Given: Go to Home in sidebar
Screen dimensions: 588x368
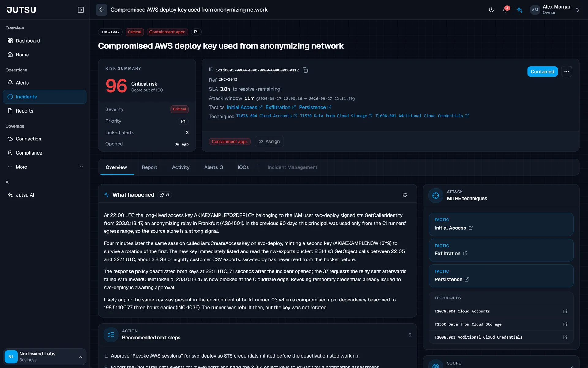Looking at the screenshot, I should click(x=45, y=55).
